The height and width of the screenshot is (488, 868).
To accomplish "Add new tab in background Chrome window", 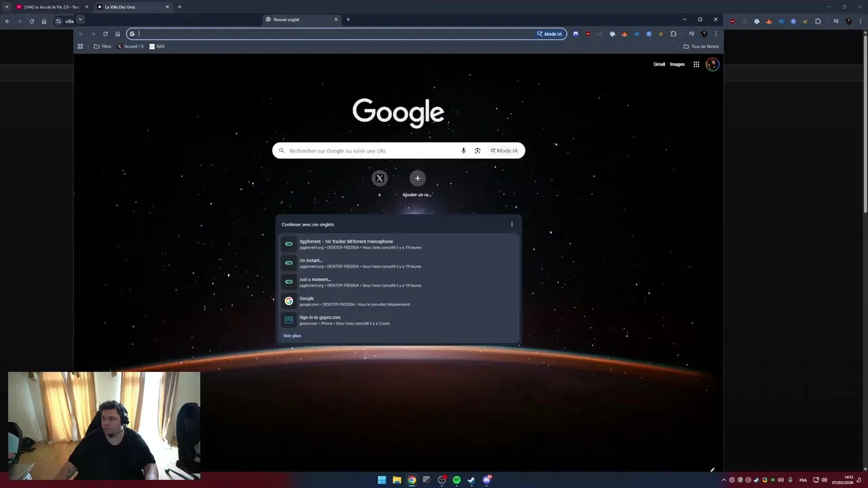I will [180, 7].
